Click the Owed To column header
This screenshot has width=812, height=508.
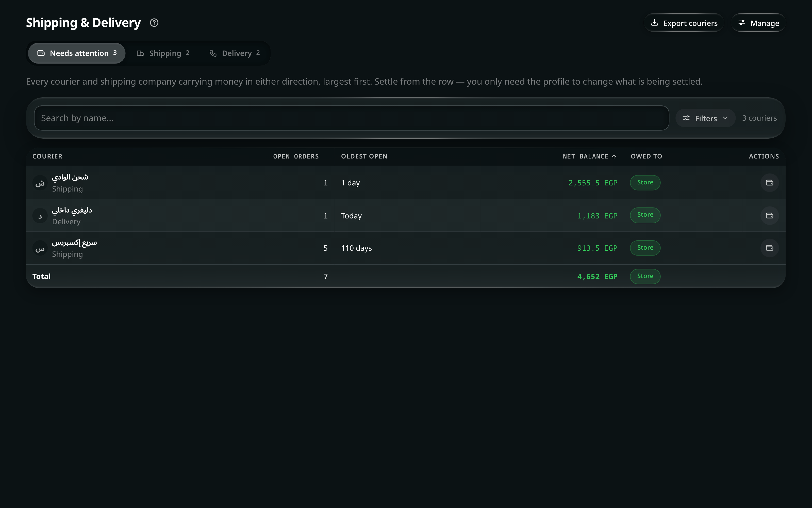646,156
